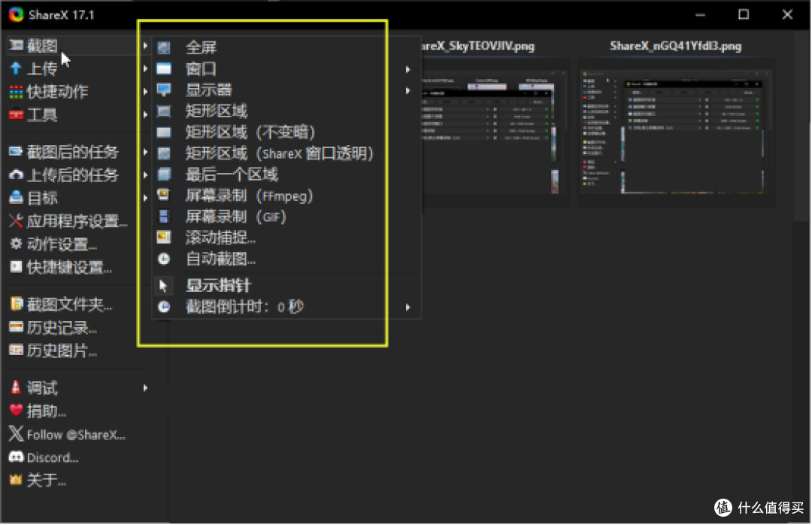Click the 上传后的任务 cloud icon
Screen dimensions: 812x525
pyautogui.click(x=16, y=174)
